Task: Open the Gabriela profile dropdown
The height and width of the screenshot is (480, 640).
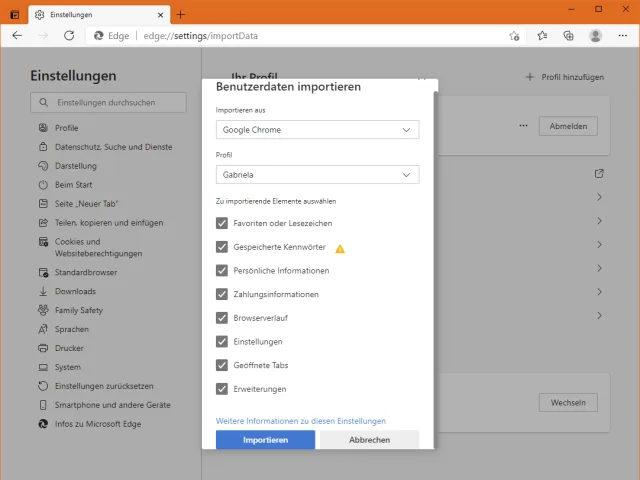Action: [317, 175]
